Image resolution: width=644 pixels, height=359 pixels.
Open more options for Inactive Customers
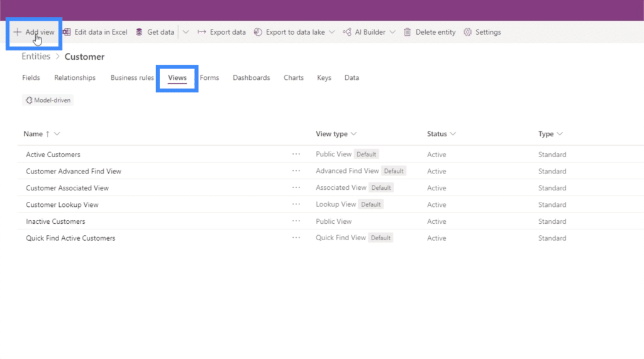[296, 221]
